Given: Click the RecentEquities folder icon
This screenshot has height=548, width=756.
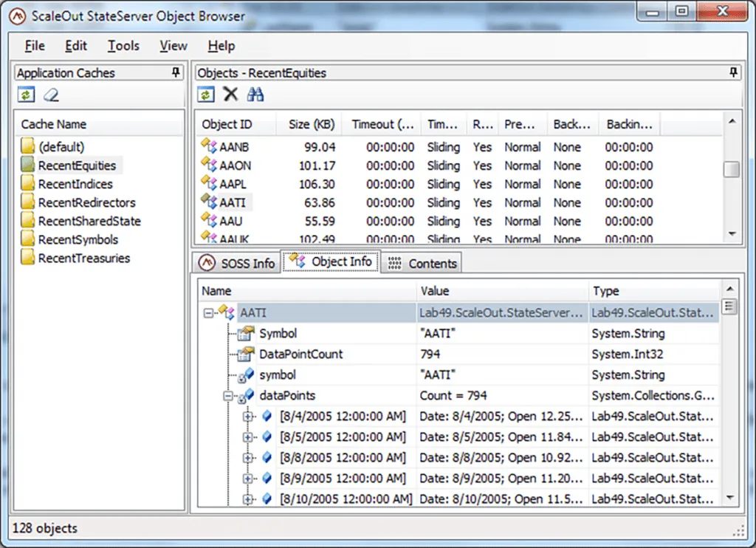Looking at the screenshot, I should [28, 165].
